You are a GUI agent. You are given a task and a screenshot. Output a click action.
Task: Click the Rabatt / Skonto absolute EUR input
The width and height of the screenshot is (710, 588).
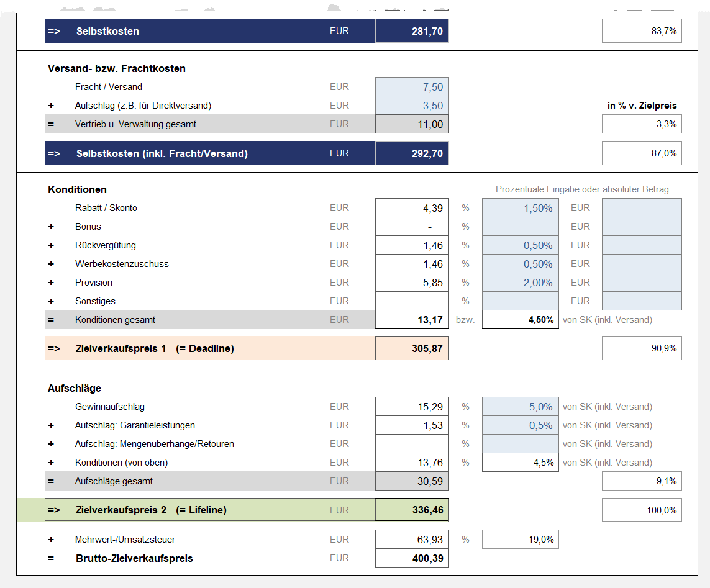[642, 208]
